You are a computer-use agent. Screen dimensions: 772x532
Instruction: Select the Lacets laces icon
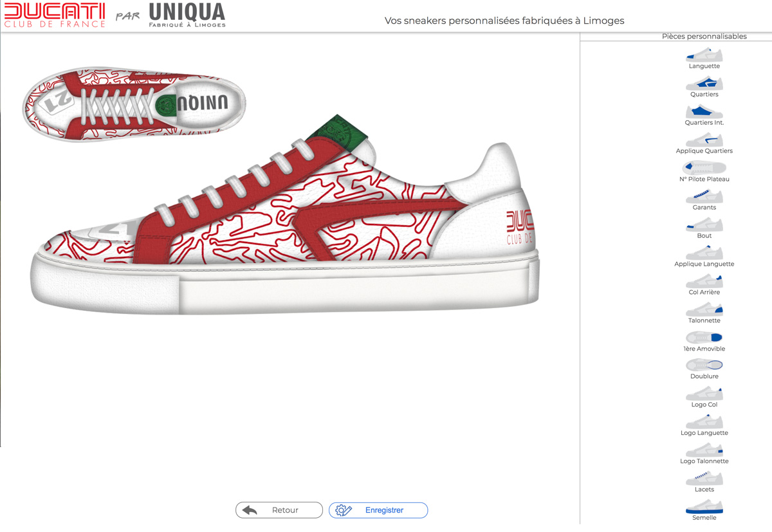[704, 479]
